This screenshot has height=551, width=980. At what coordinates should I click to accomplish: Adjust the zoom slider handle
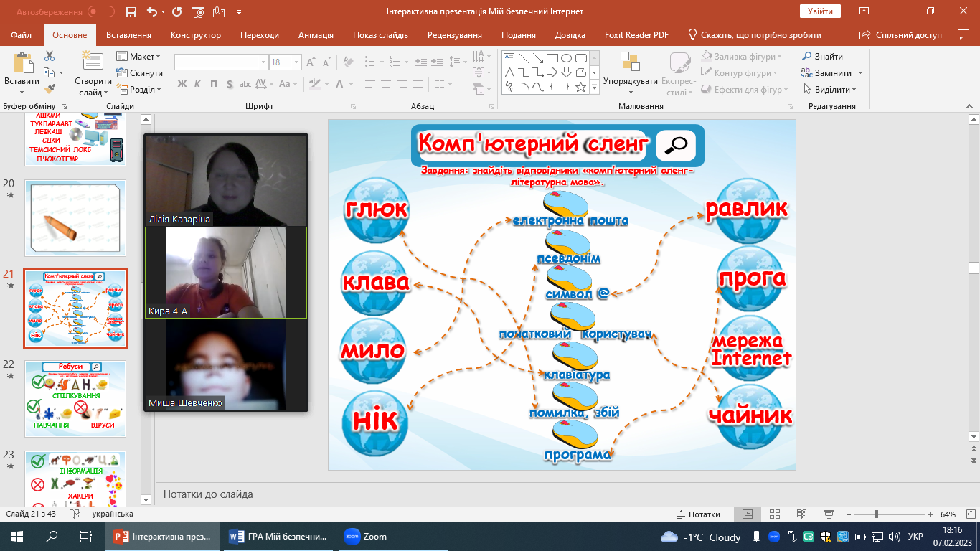[877, 514]
